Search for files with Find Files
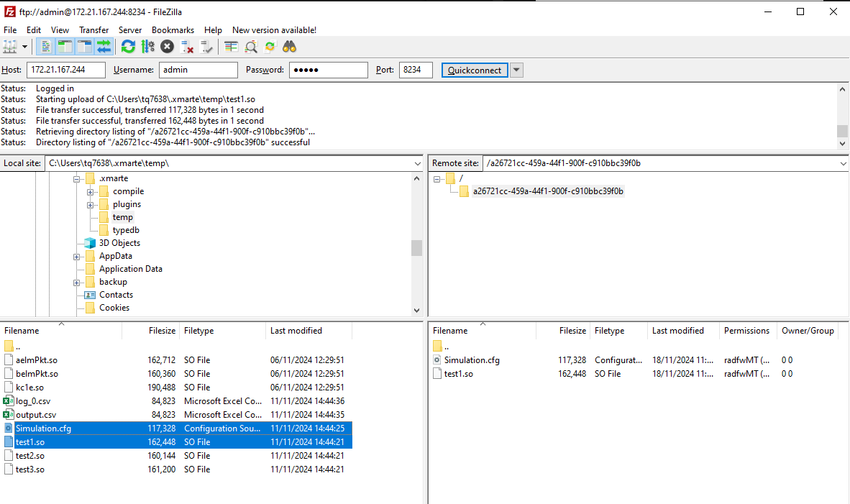 point(289,46)
